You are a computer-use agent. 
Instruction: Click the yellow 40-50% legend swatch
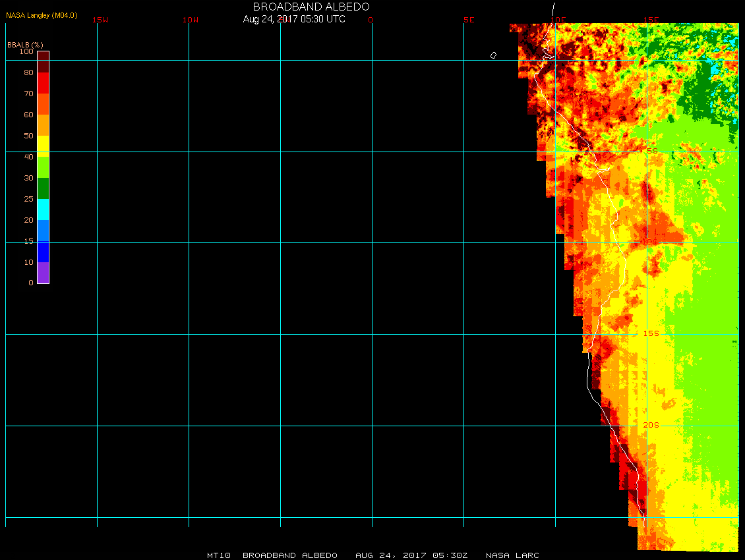coord(43,145)
